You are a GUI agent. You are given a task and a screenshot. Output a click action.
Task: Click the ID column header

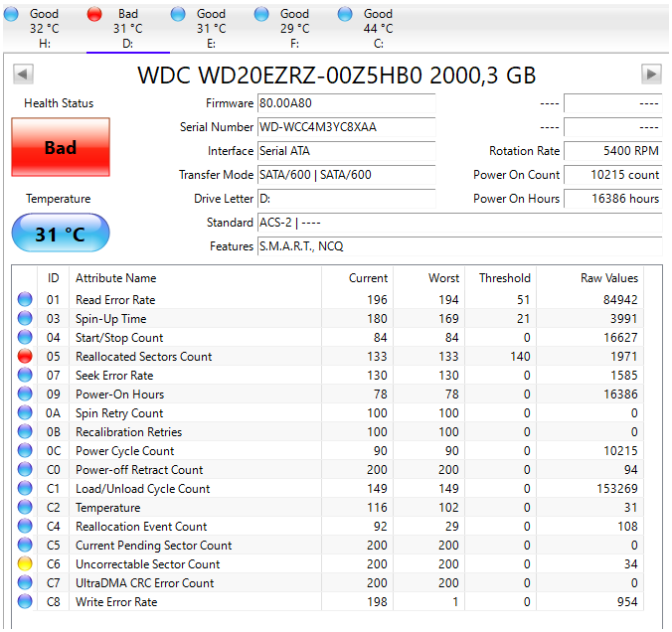coord(53,278)
